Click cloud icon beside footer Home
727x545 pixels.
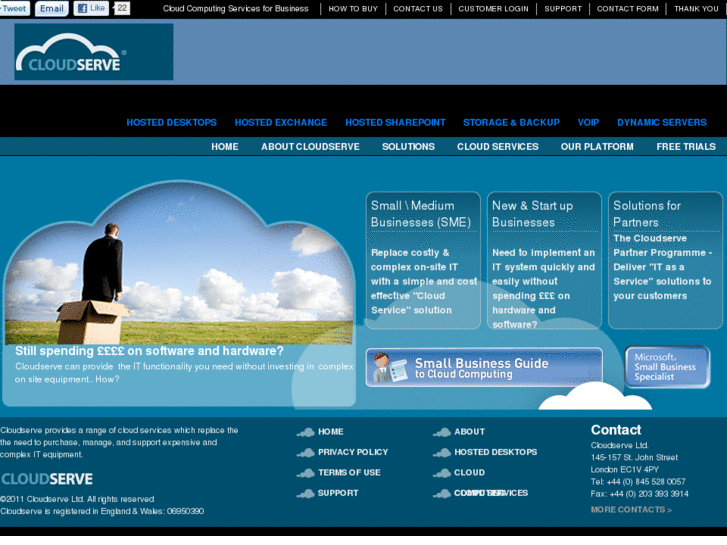point(306,432)
